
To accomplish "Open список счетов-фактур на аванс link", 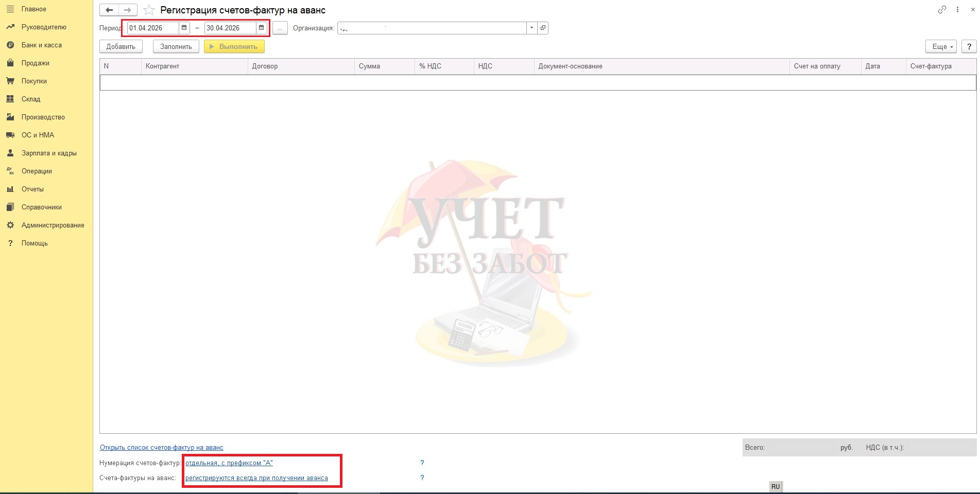I will tap(162, 448).
